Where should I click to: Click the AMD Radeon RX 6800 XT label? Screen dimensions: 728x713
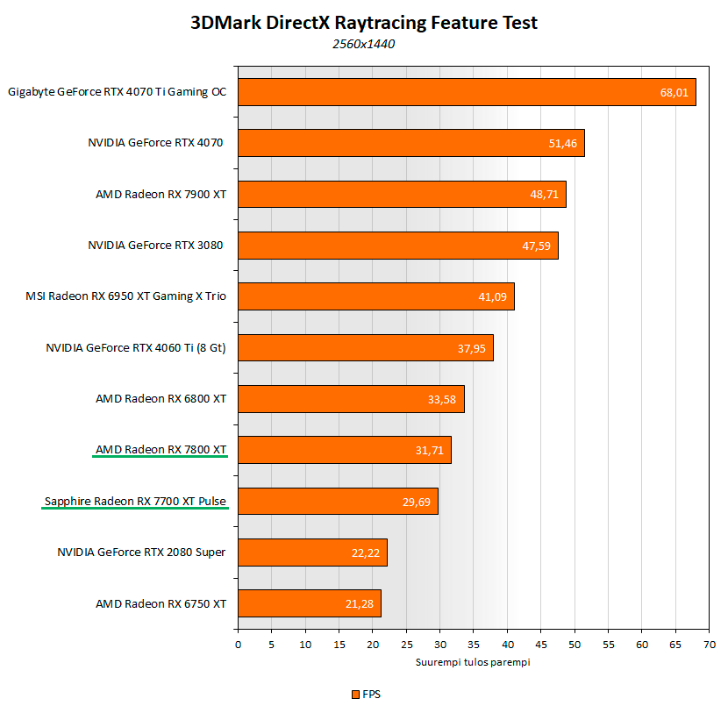pyautogui.click(x=161, y=399)
